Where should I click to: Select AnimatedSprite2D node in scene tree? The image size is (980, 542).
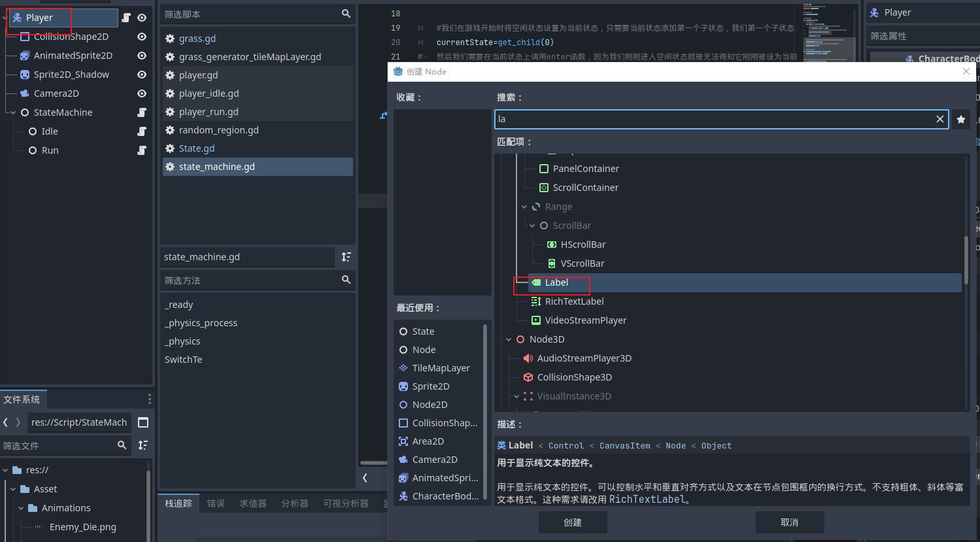tap(73, 56)
